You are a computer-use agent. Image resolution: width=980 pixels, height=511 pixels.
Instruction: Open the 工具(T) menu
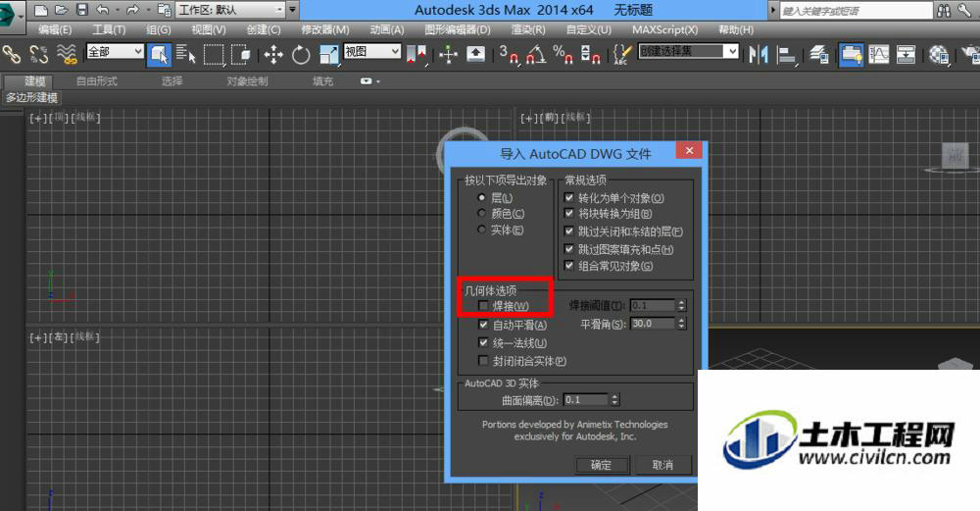[x=110, y=30]
